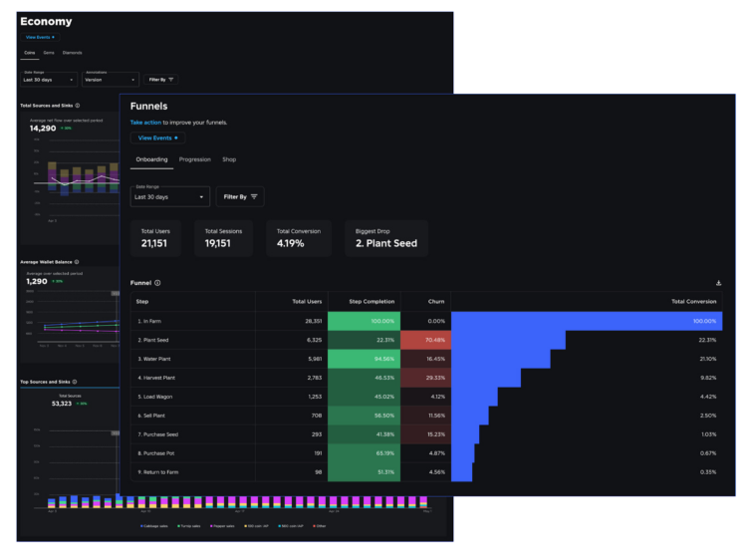This screenshot has width=755, height=560.
Task: Expand Economy Date Range dropdown
Action: coord(49,80)
